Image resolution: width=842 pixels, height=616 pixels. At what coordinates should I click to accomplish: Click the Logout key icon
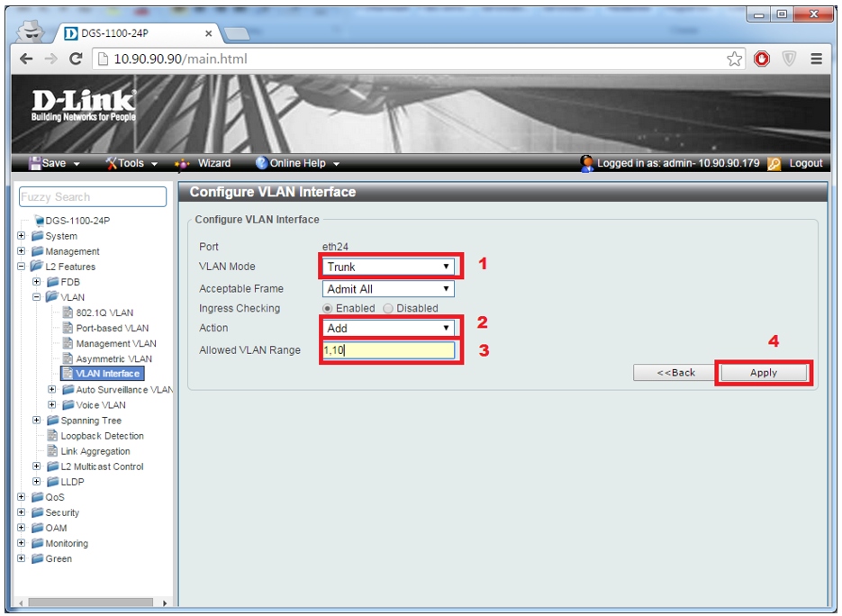(774, 163)
